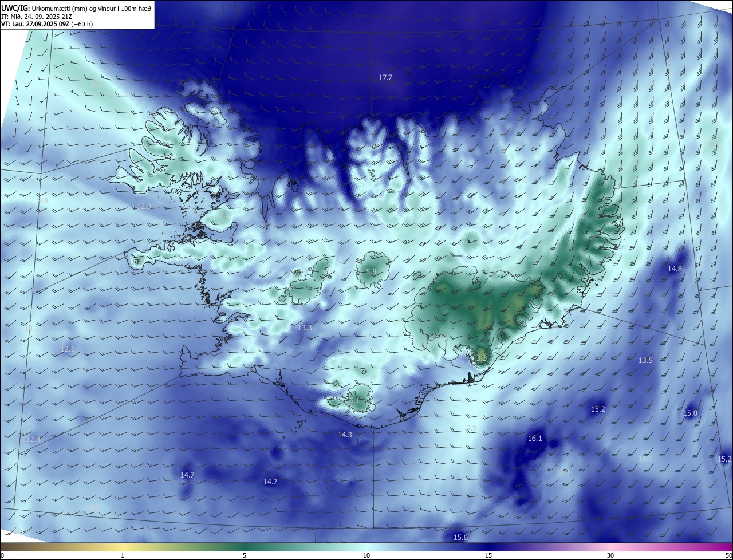Click the 12.5 value on the map
Viewport: 733px width, 560px height.
(68, 349)
